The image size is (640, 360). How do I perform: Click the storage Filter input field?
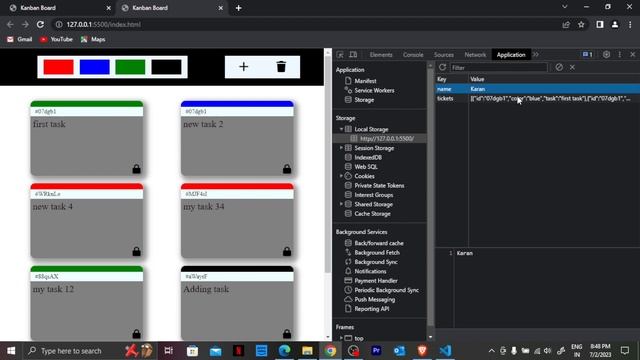click(x=498, y=67)
